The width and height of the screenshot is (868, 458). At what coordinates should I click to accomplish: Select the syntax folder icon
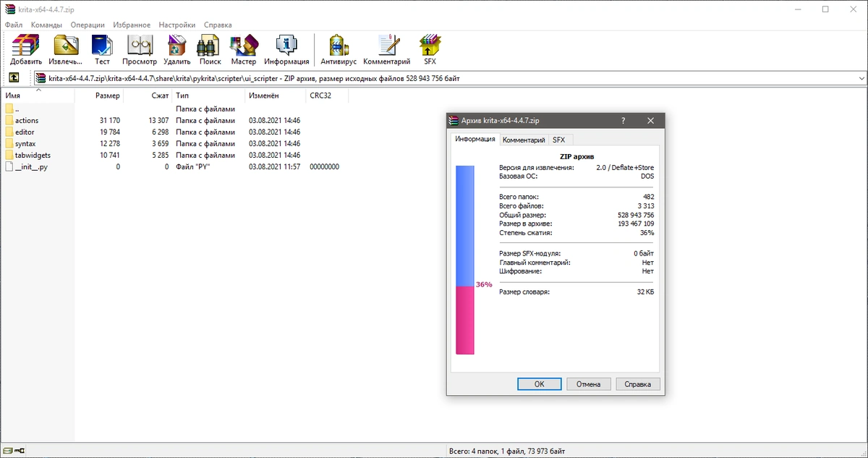[x=9, y=143]
